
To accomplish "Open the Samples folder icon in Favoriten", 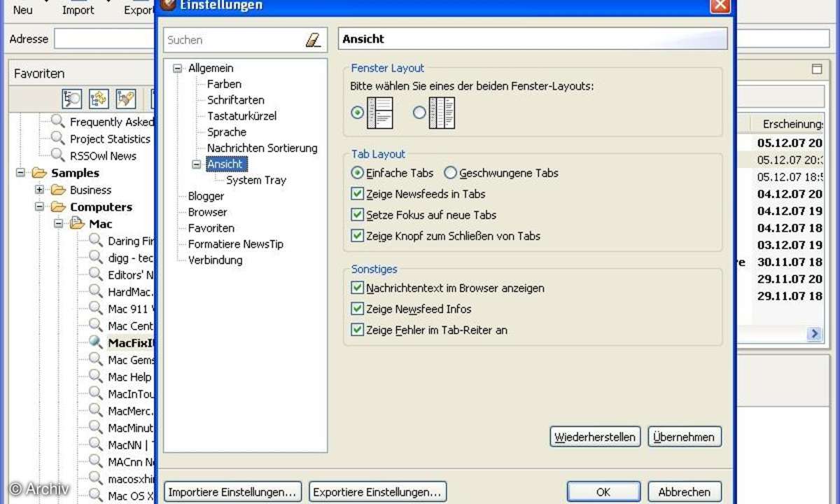I will [39, 173].
